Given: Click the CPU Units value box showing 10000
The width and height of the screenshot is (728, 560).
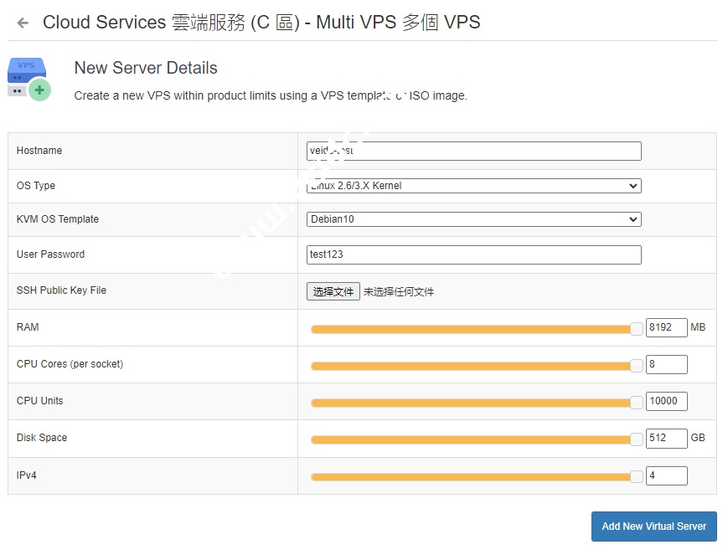Looking at the screenshot, I should pyautogui.click(x=666, y=401).
